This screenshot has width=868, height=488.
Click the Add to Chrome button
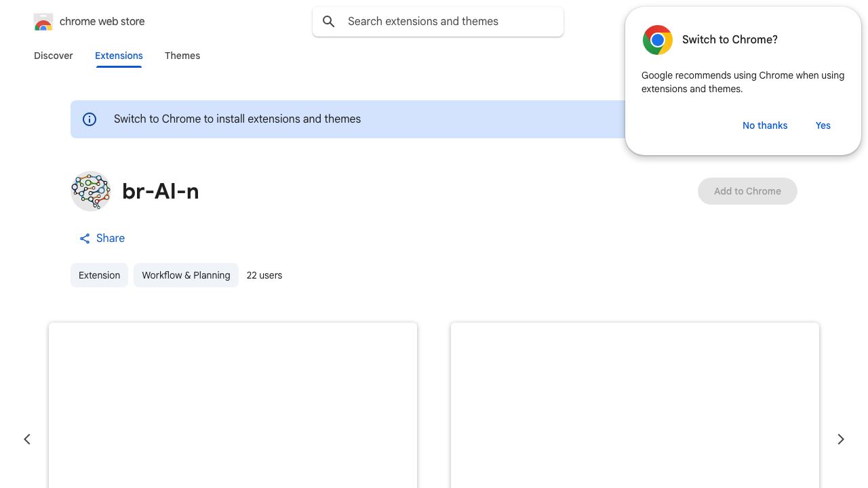747,191
